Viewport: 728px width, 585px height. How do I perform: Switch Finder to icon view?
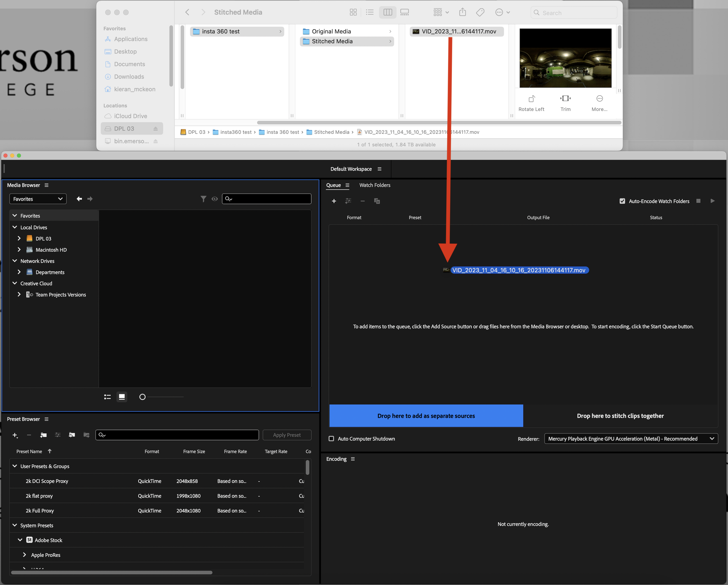(x=353, y=12)
